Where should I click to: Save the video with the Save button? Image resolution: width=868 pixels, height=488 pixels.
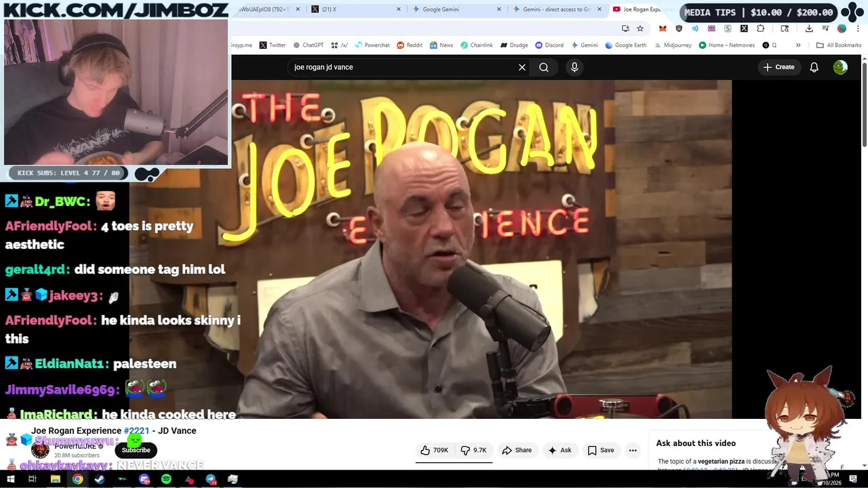point(601,450)
